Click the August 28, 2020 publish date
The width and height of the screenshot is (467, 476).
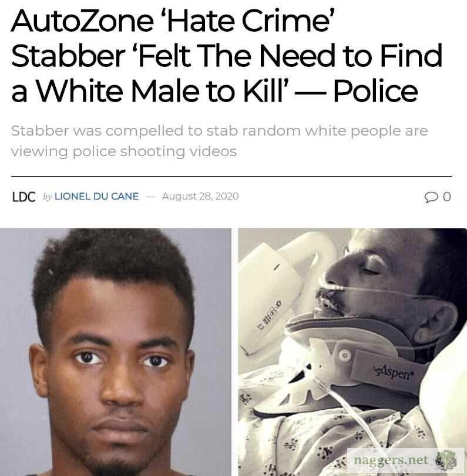(x=200, y=196)
